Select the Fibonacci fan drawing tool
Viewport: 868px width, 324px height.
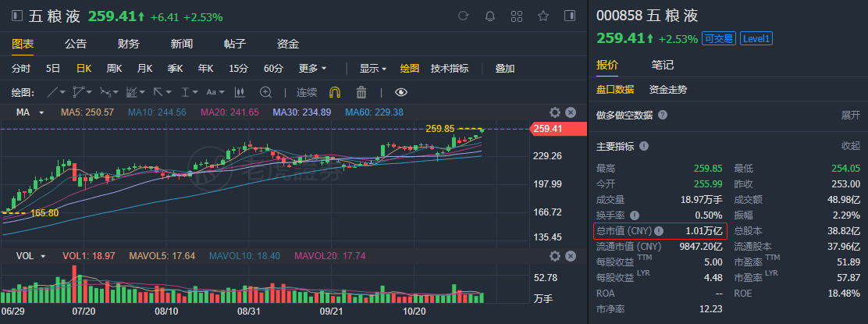(x=132, y=92)
